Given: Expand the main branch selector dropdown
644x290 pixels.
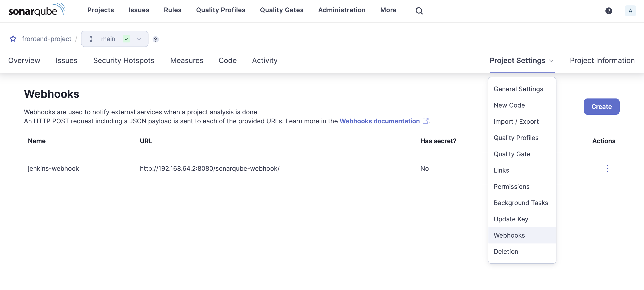Looking at the screenshot, I should click(x=114, y=39).
